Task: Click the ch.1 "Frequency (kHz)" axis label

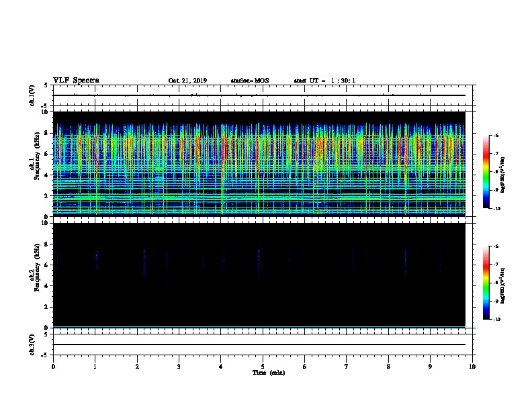Action: tap(37, 156)
